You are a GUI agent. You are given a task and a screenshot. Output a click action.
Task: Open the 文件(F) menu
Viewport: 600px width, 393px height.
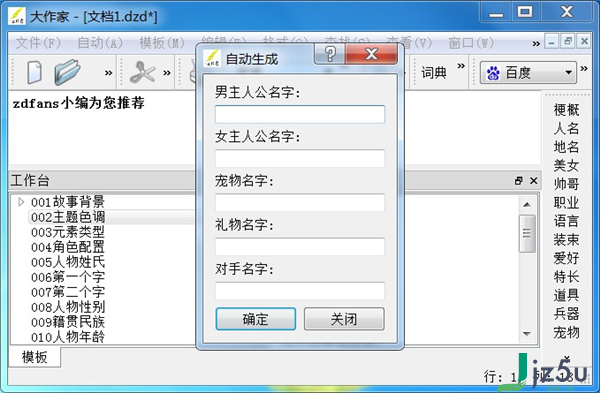(x=38, y=42)
